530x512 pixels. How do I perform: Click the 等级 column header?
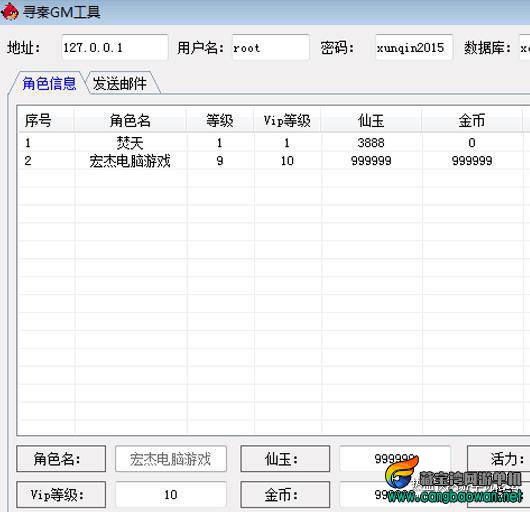pos(220,121)
